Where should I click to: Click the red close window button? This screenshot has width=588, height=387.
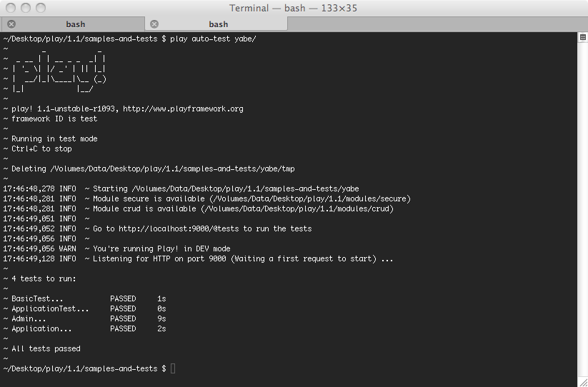[x=11, y=8]
